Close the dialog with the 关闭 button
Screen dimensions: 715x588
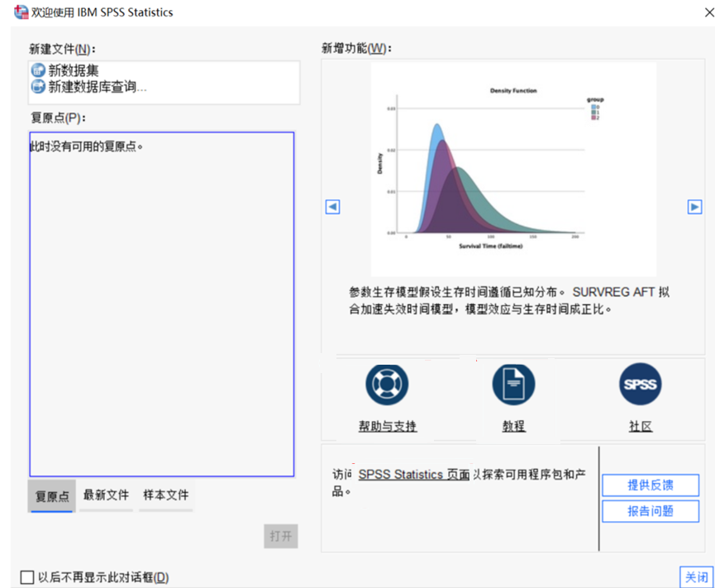pos(695,577)
